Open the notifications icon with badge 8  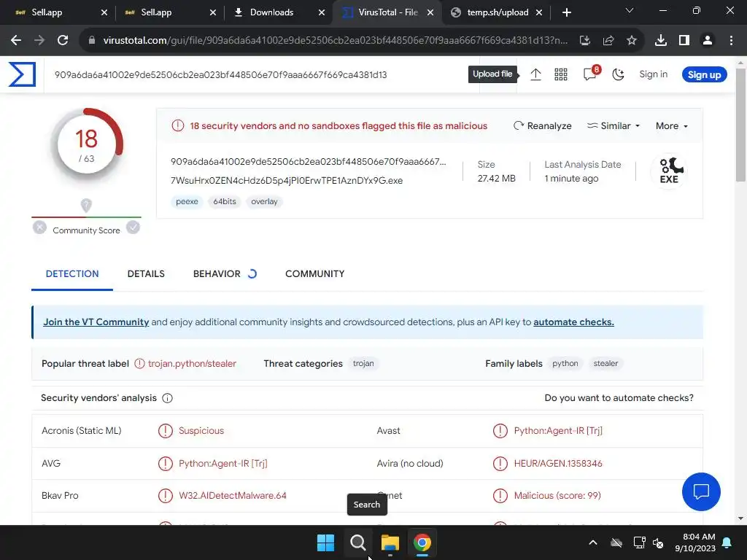click(591, 74)
